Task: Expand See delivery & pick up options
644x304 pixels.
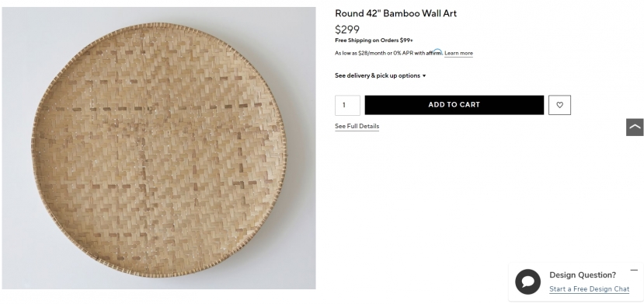Action: pyautogui.click(x=381, y=75)
